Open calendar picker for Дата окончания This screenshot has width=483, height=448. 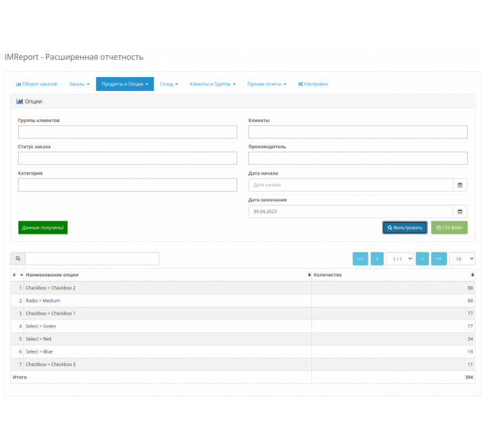click(x=460, y=212)
